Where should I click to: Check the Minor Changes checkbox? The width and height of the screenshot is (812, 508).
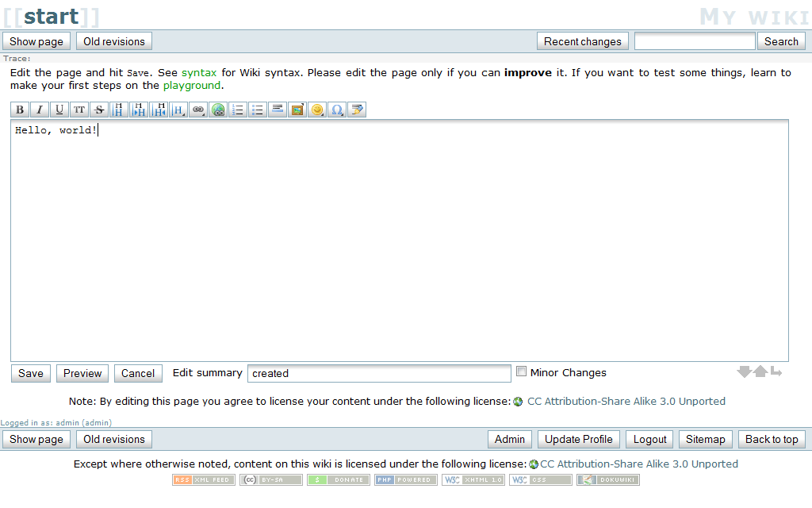522,371
